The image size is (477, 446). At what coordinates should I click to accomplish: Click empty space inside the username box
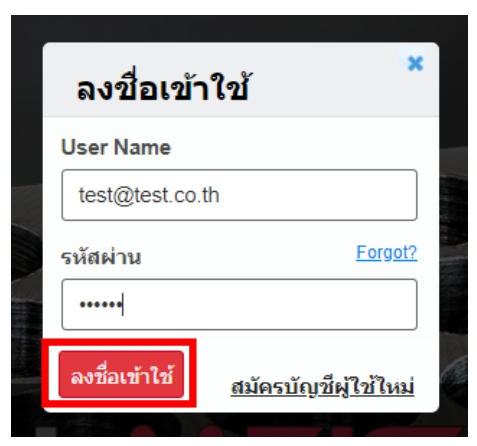click(317, 195)
